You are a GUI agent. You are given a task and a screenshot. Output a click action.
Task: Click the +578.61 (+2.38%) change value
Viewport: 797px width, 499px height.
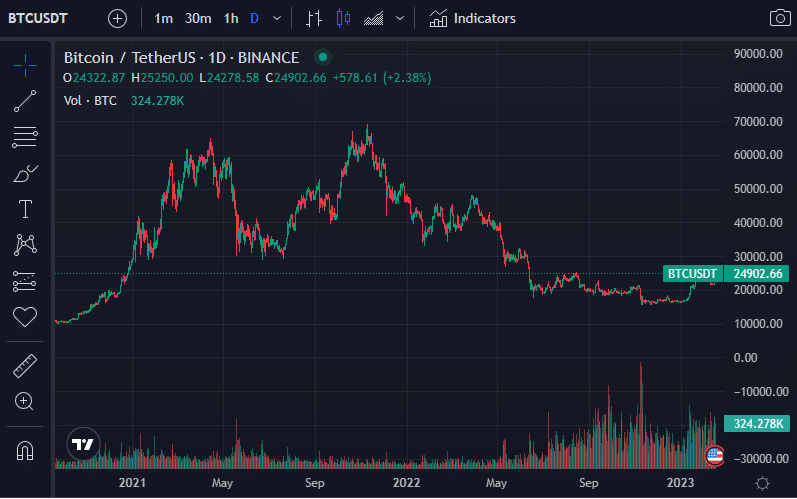[x=382, y=78]
